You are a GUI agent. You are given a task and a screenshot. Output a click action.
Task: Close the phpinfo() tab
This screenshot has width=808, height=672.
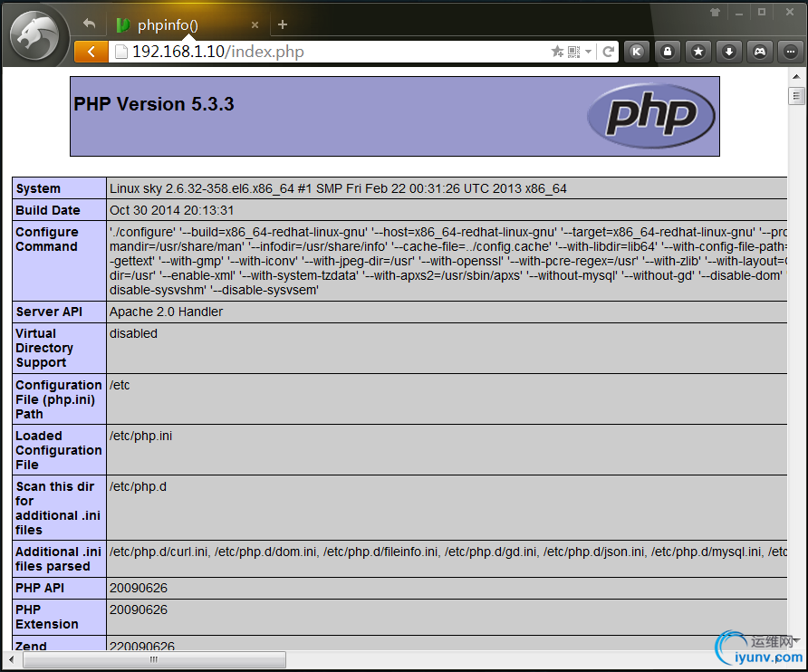255,24
